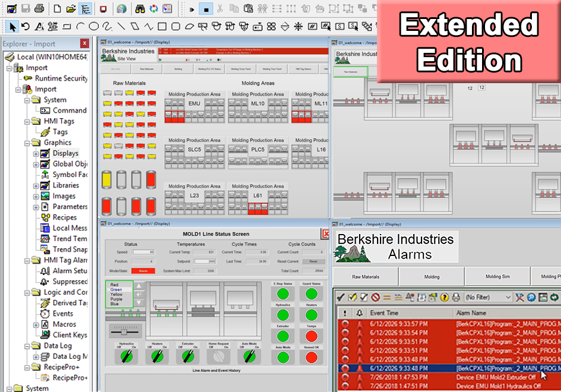This screenshot has height=392, width=561.
Task: Select the Ellipse drawing tool
Action: tap(94, 26)
